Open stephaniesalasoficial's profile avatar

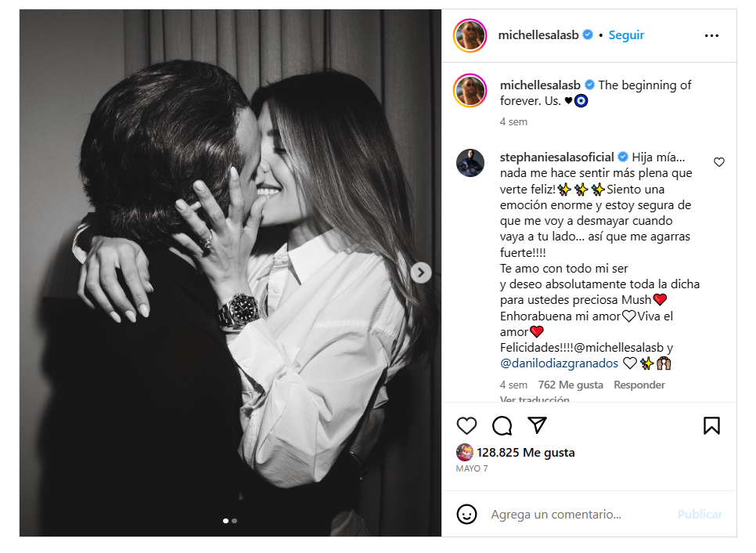point(470,162)
